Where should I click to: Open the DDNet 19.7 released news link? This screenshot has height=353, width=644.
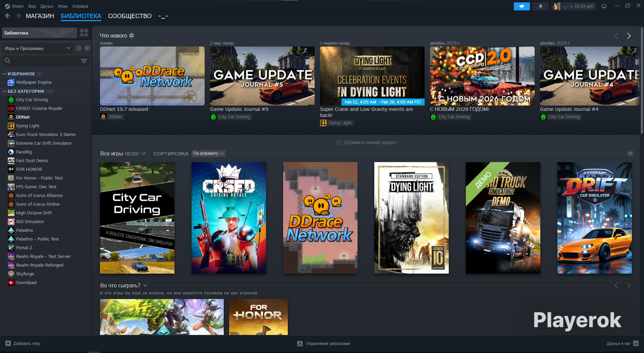pos(124,109)
